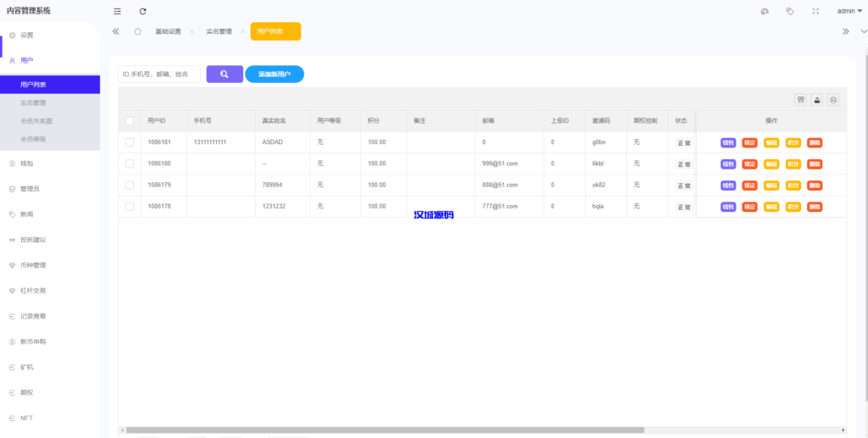Image resolution: width=868 pixels, height=438 pixels.
Task: Expand the 钱包 sidebar menu
Action: (x=26, y=163)
